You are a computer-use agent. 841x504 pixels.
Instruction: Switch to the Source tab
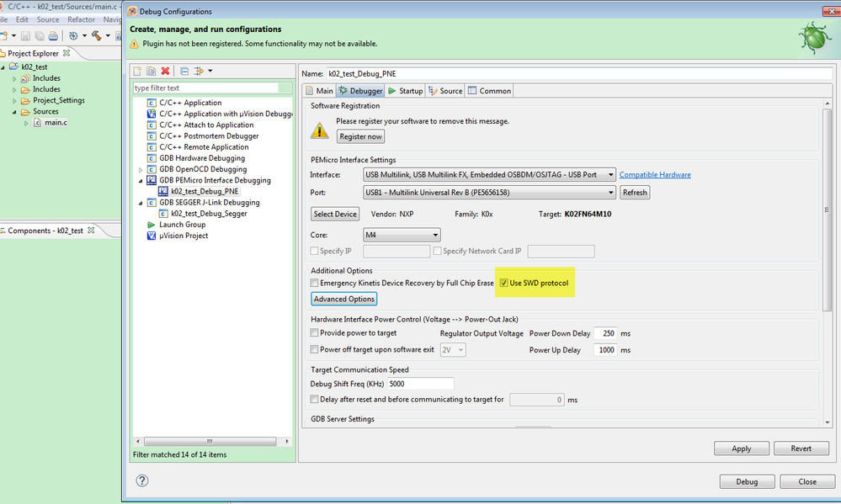(x=445, y=91)
